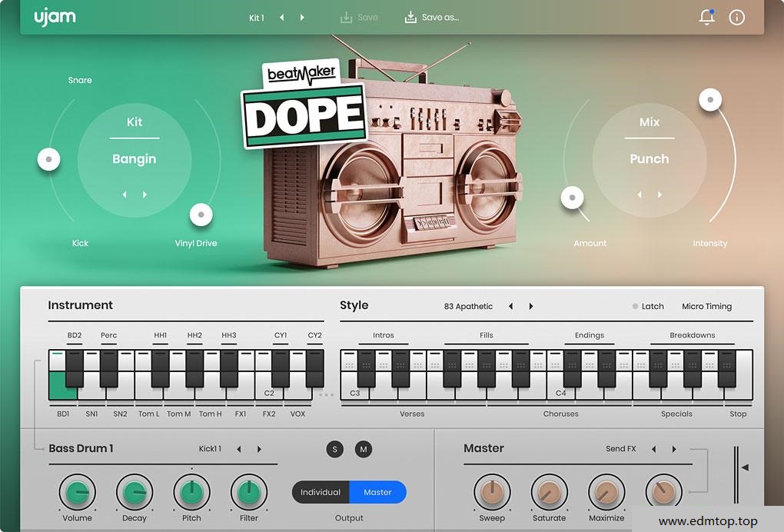Step to the next Kick 1 sample
784x532 pixels.
pos(260,449)
